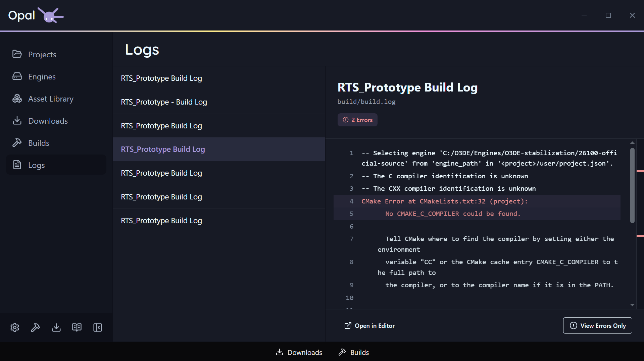Click the Opal logo

[x=36, y=15]
